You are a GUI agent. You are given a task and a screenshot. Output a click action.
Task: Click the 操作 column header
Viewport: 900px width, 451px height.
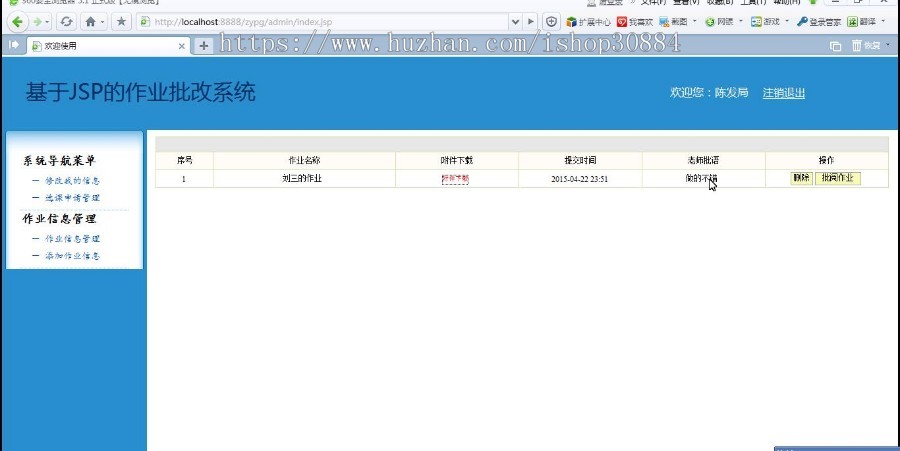tap(827, 161)
